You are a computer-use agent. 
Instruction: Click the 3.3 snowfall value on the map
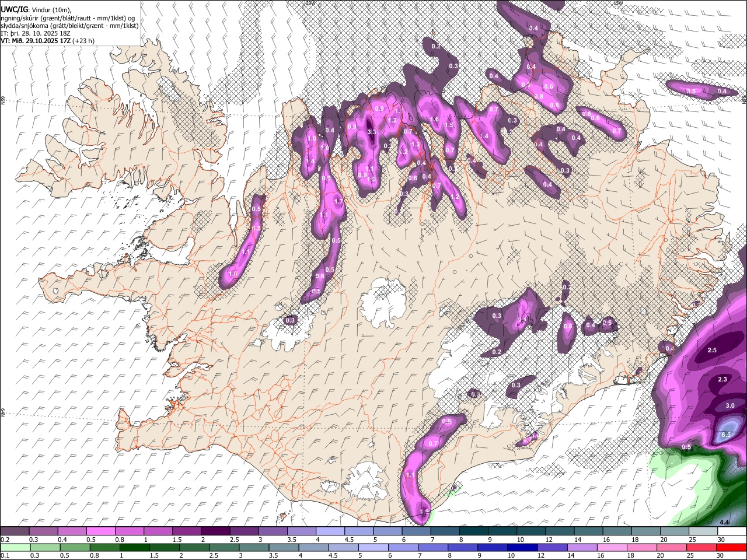(372, 132)
